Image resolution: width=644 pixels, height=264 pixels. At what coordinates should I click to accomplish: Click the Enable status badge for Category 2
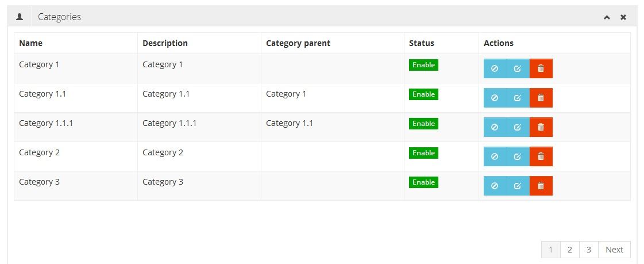[x=423, y=153]
